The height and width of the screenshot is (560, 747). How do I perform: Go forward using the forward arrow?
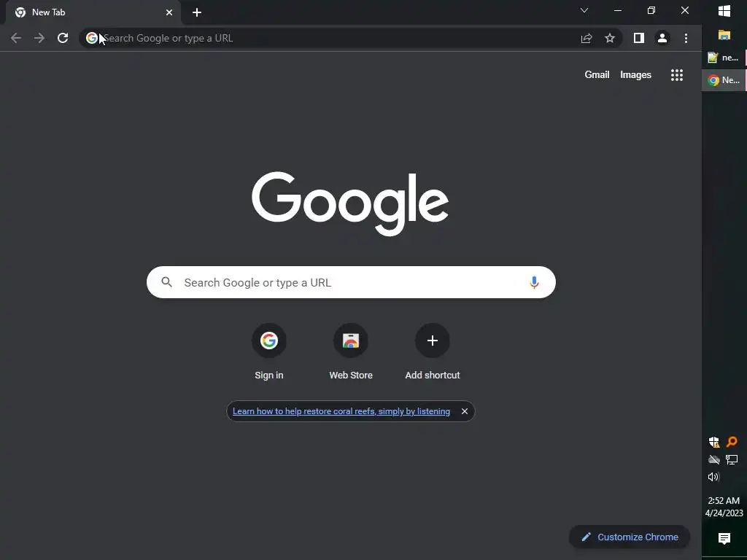(39, 38)
